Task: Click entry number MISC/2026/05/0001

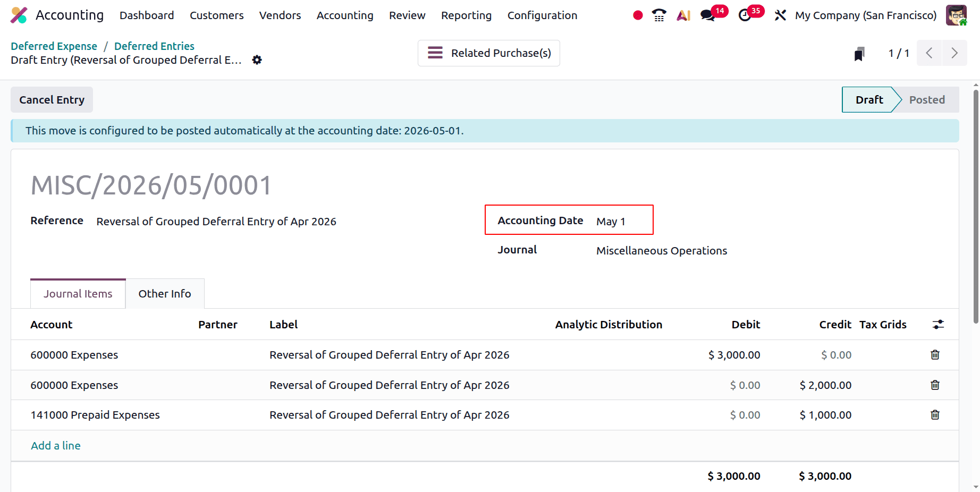Action: [151, 185]
